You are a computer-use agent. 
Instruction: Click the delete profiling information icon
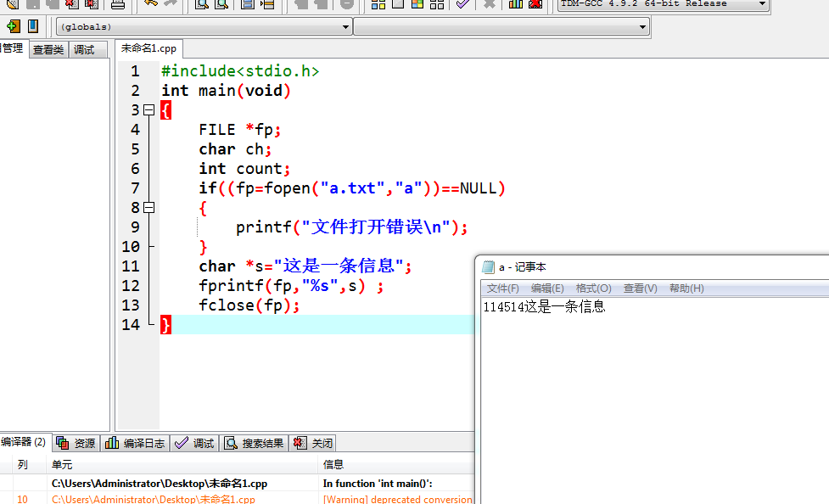click(535, 3)
